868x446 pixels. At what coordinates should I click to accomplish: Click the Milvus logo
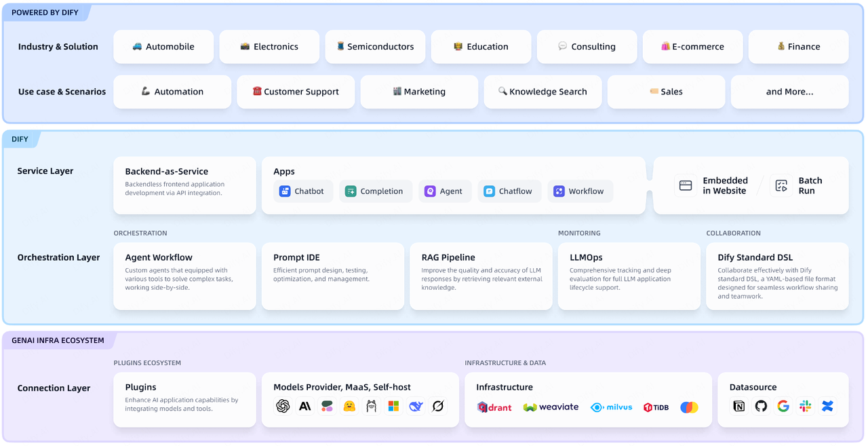pos(611,407)
